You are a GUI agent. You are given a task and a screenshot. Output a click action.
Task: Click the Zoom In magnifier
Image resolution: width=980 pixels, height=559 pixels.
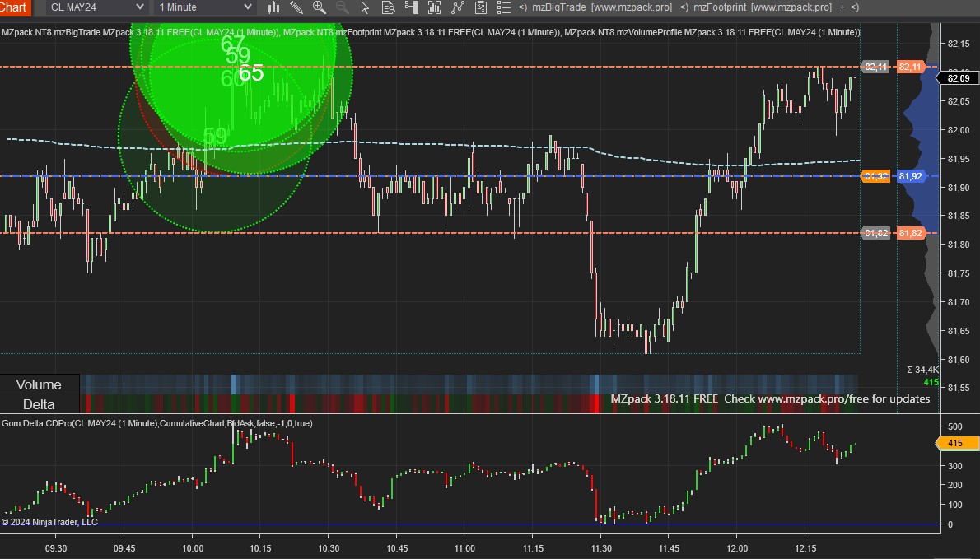pyautogui.click(x=320, y=7)
